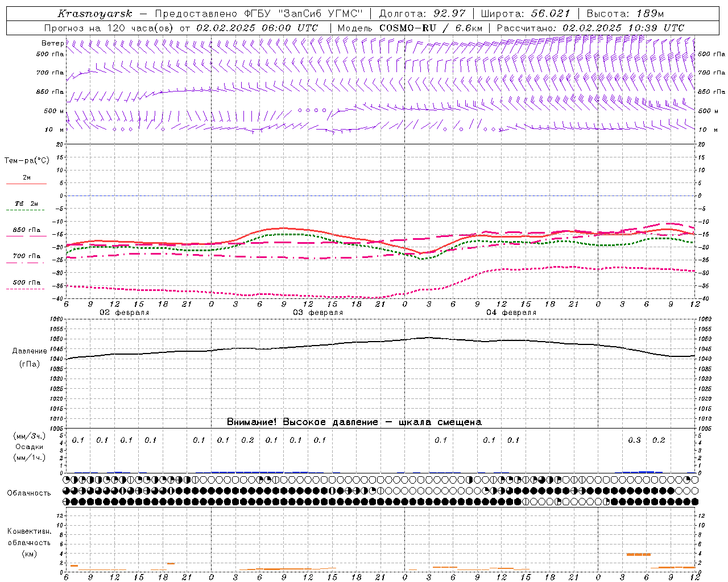Click the Конвективн. convective cloud label
This screenshot has height=582, width=728.
point(29,531)
